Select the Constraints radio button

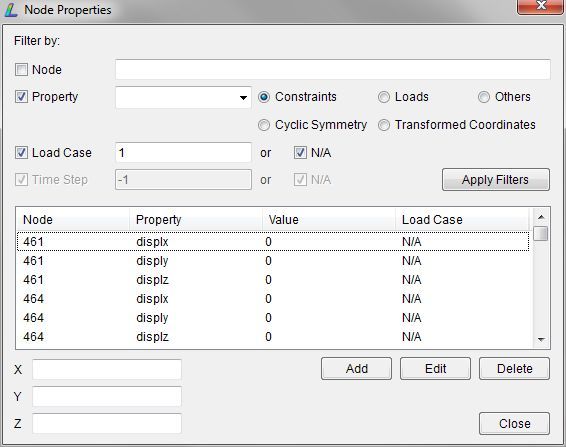[264, 97]
